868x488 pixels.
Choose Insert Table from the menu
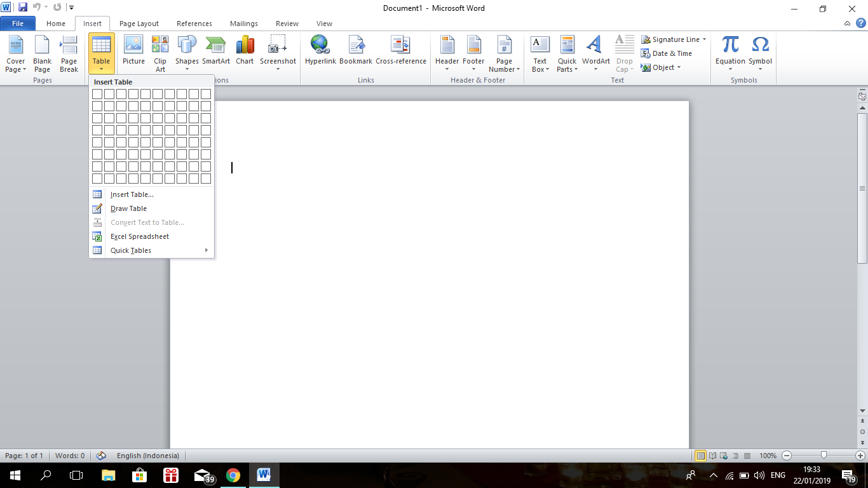click(x=130, y=194)
